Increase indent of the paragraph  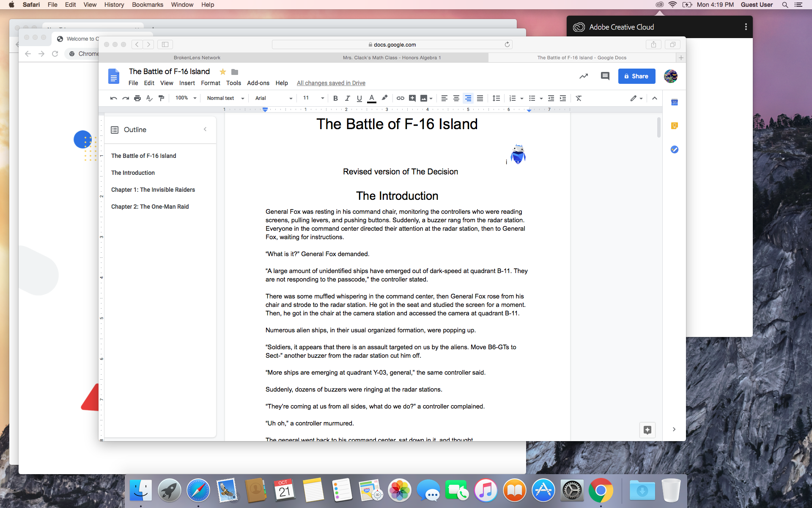[x=563, y=98]
